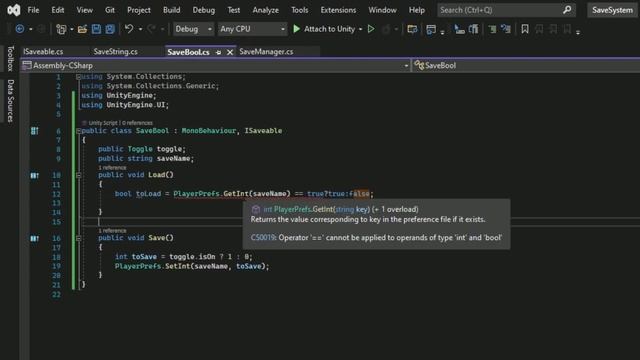Click the '1 reference' CodeLens above Save
The height and width of the screenshot is (360, 640).
pos(112,231)
